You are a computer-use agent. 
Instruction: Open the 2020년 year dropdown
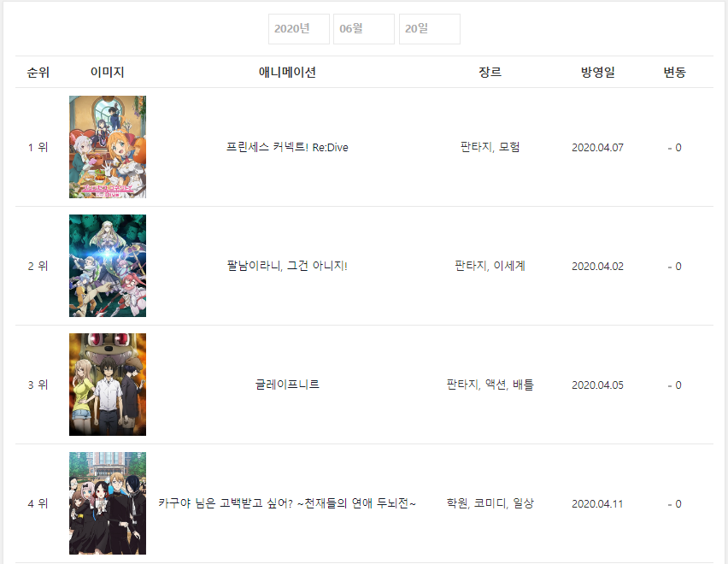point(299,29)
